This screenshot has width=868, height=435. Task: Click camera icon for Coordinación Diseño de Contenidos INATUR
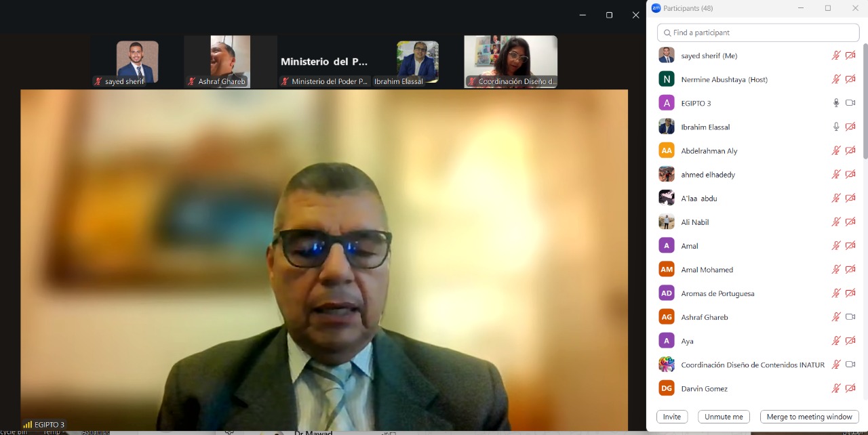point(850,365)
